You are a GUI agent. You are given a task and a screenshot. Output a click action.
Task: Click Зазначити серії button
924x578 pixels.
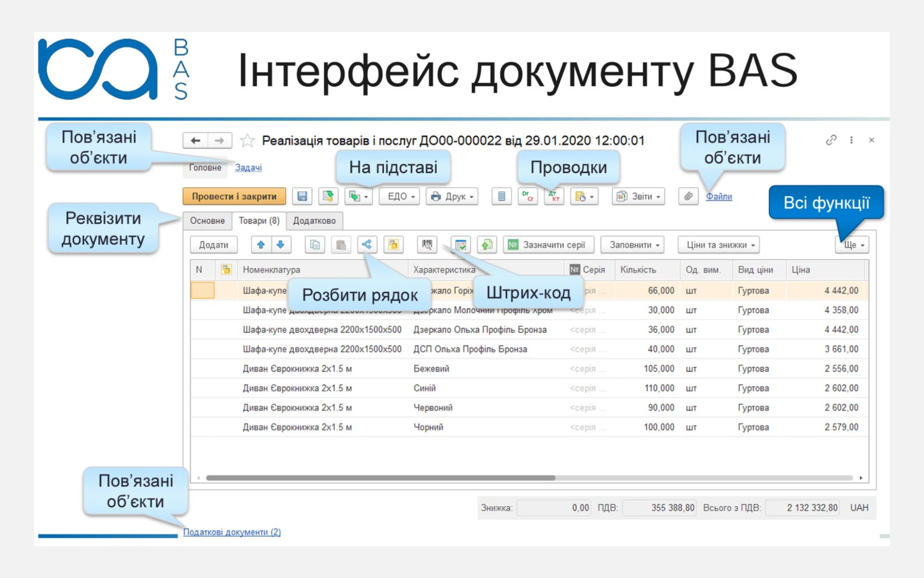pos(548,245)
